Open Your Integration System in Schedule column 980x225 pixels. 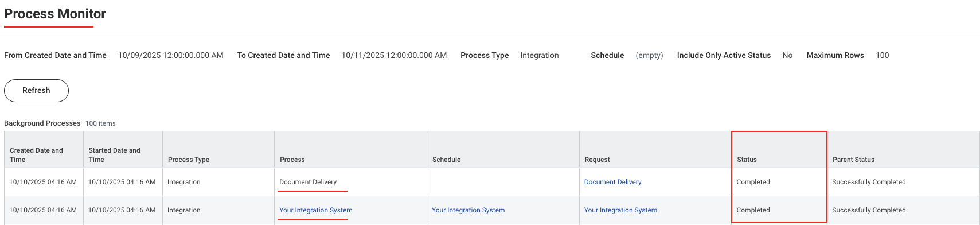coord(468,210)
